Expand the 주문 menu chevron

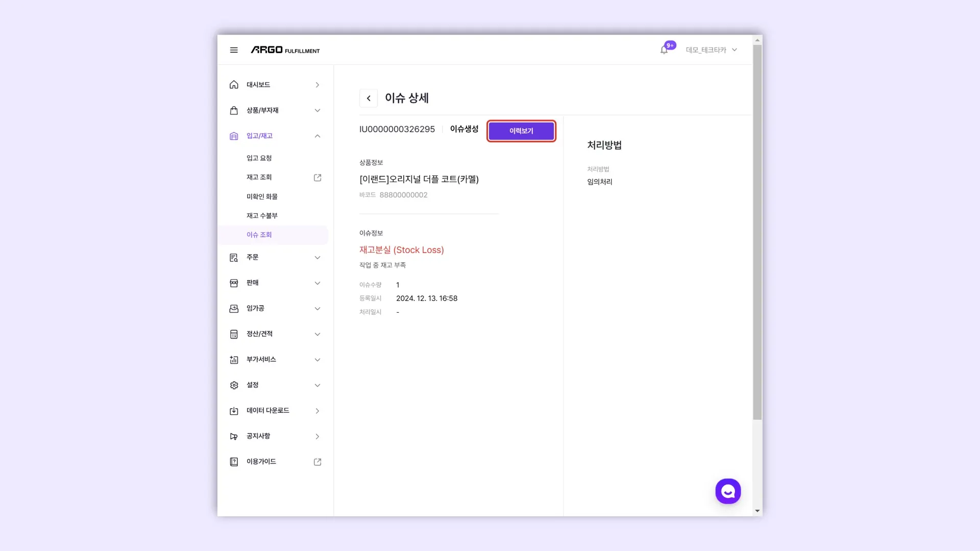click(317, 258)
